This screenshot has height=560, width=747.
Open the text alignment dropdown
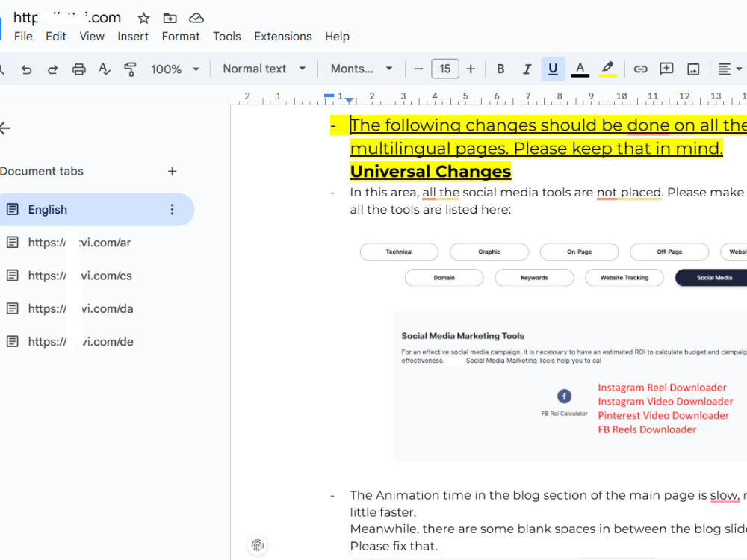coord(730,69)
